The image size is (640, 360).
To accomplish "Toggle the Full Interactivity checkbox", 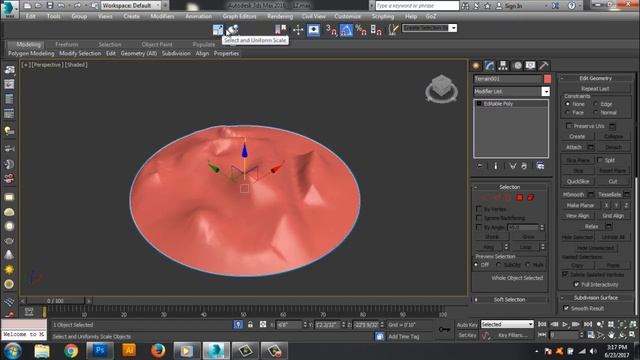I will (x=576, y=284).
